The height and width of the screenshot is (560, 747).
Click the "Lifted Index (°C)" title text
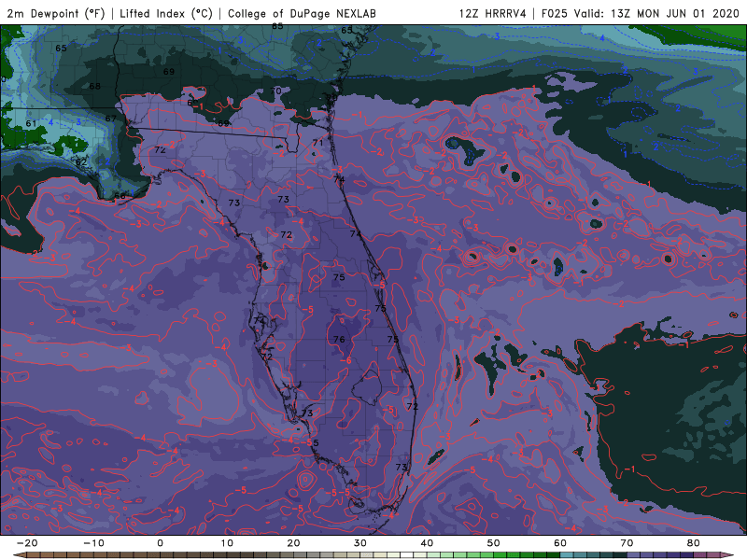166,14
